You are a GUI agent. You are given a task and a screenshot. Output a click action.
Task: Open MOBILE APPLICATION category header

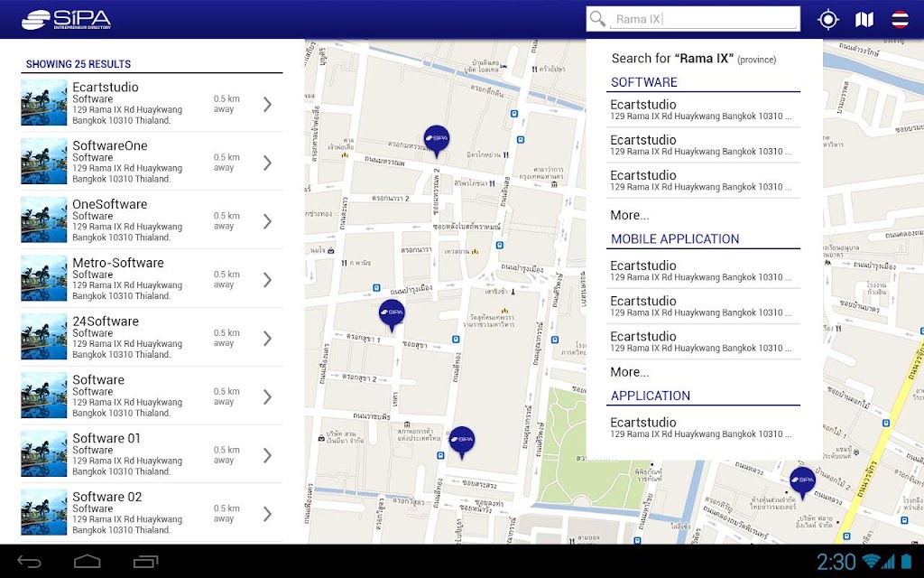[x=675, y=238]
